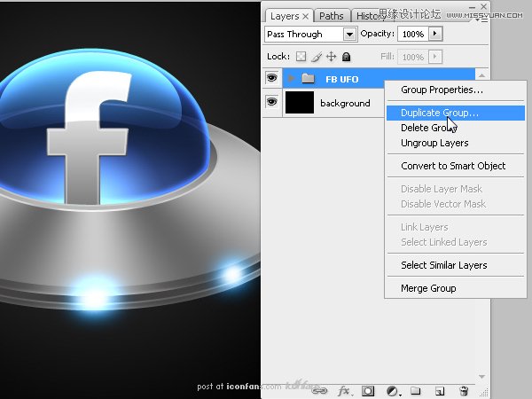Add a layer mask with mask icon
Image resolution: width=532 pixels, height=399 pixels.
368,390
